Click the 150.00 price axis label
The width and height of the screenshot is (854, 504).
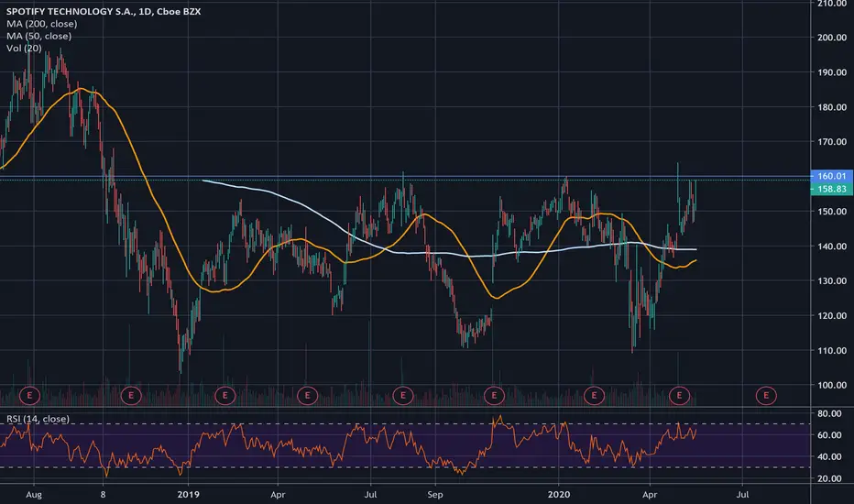[x=832, y=212]
